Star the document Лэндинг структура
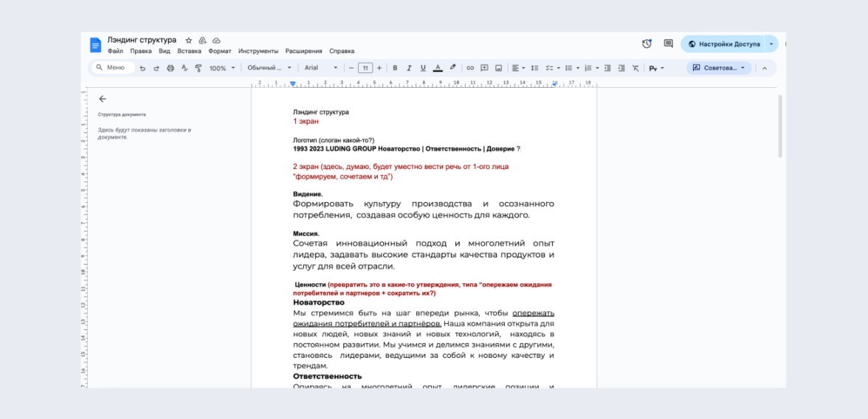The height and width of the screenshot is (419, 868). [189, 40]
